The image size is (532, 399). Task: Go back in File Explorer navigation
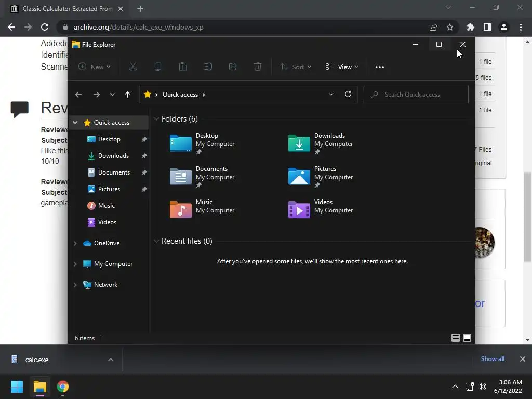pyautogui.click(x=78, y=95)
